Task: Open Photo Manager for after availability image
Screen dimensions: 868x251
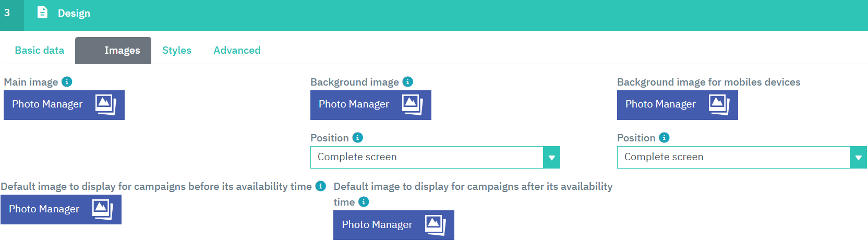Action: point(393,225)
